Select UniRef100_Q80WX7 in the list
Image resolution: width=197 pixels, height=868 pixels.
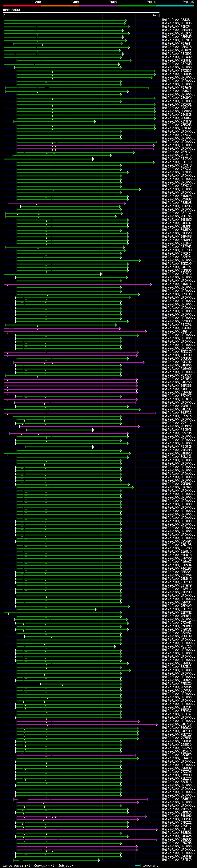coord(177,118)
